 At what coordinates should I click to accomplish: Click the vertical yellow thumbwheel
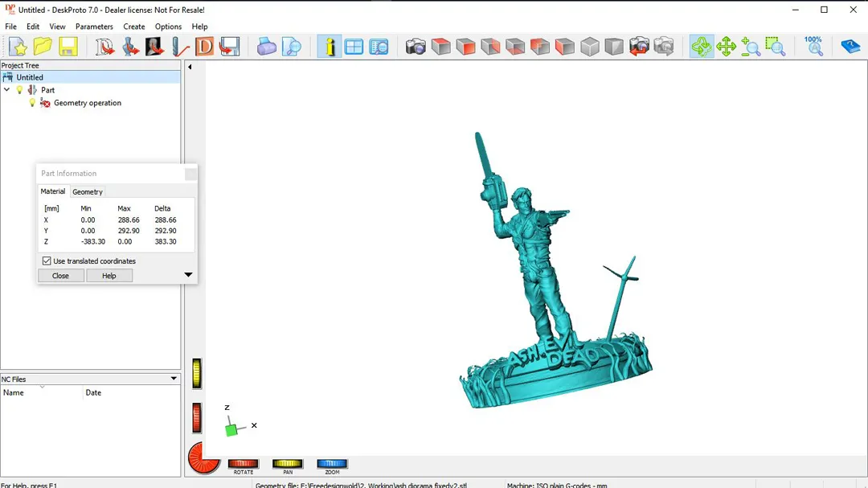pyautogui.click(x=197, y=373)
